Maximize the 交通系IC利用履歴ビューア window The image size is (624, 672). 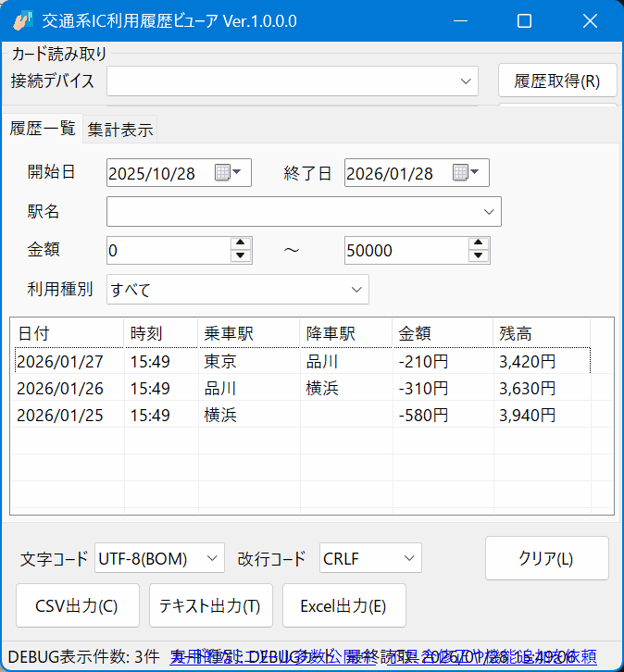pyautogui.click(x=524, y=20)
